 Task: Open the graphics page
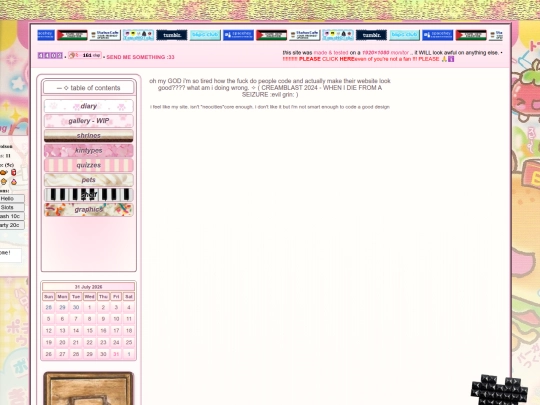click(89, 209)
